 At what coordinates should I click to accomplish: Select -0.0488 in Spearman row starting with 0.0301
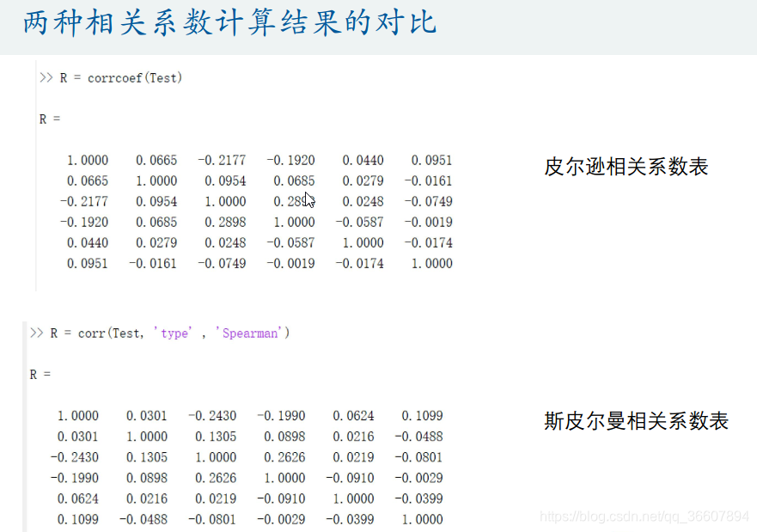click(418, 437)
